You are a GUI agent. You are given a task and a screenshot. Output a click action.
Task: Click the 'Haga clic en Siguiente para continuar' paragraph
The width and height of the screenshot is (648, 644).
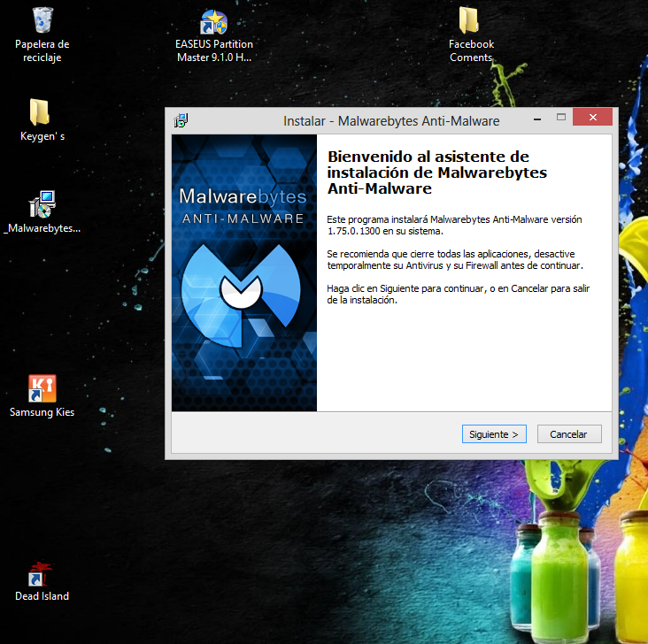coord(458,294)
